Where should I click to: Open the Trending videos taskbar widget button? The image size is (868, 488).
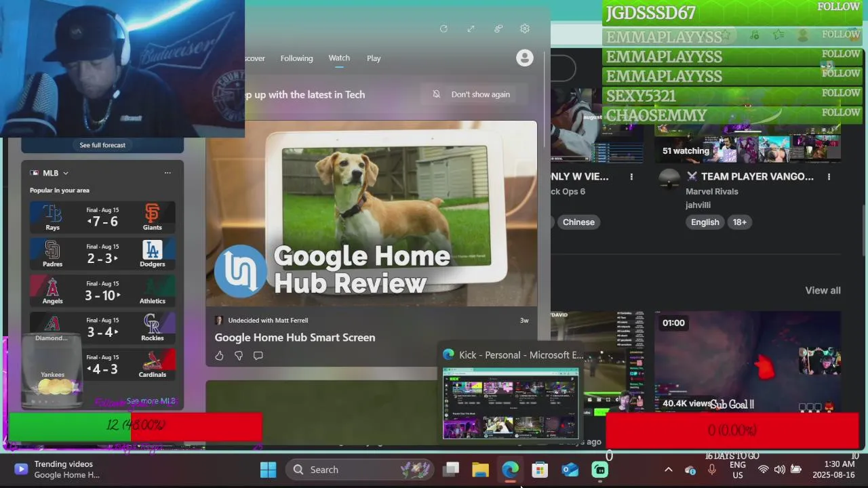[x=58, y=469]
